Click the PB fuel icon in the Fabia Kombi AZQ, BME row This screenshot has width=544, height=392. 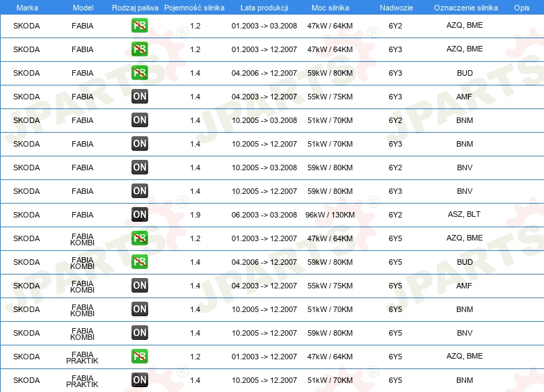(x=139, y=238)
